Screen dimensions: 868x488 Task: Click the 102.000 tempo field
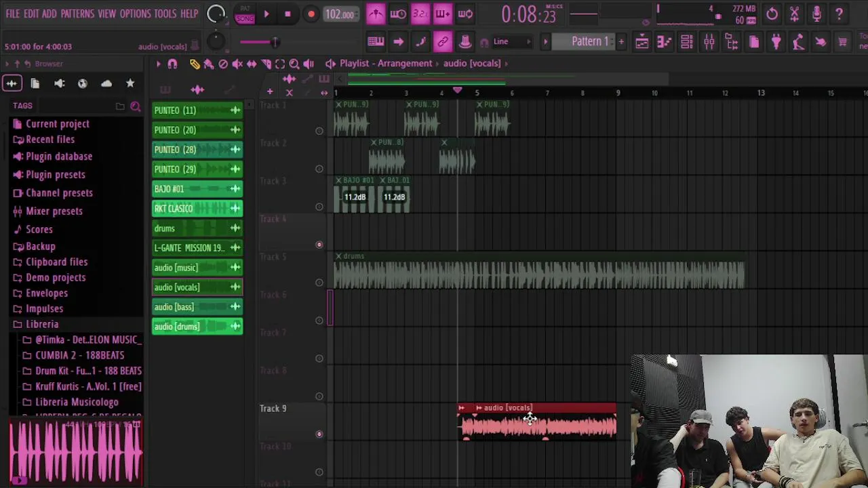coord(340,14)
